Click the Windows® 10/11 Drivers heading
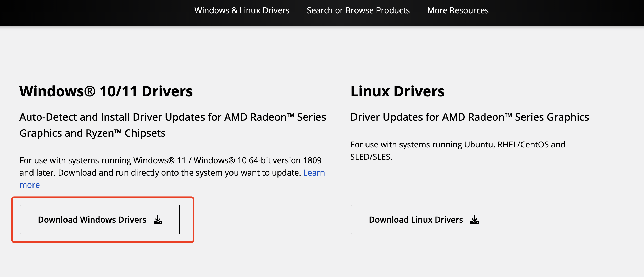Screen dimensions: 644x277 [x=106, y=91]
